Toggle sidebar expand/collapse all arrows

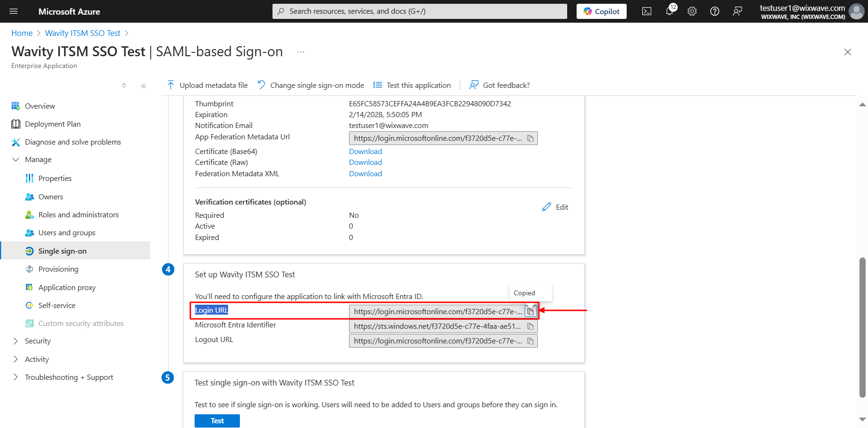[124, 86]
